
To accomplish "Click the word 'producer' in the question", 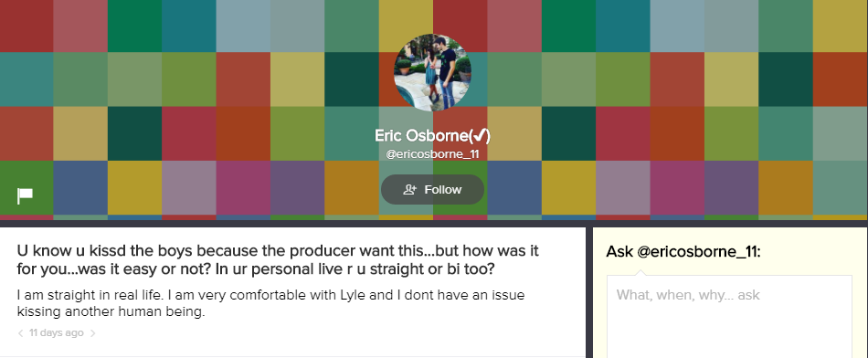I will tap(323, 250).
